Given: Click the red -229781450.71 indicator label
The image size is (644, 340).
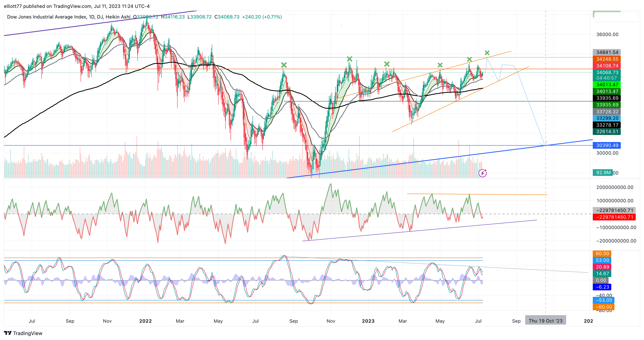Looking at the screenshot, I should tap(614, 217).
